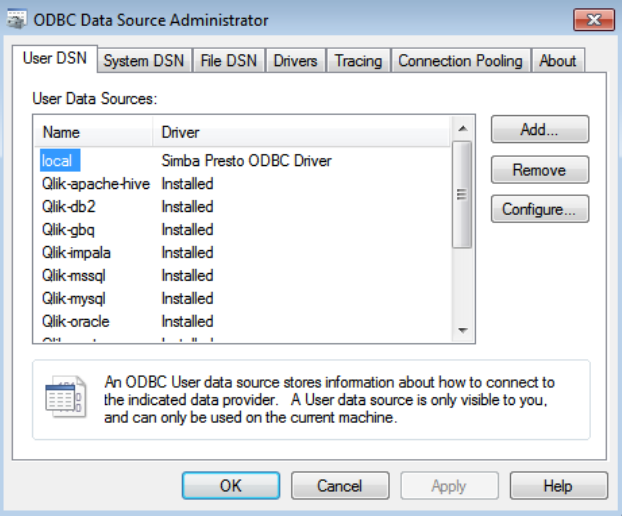The height and width of the screenshot is (516, 622).
Task: Click the data source info icon
Action: coord(65,397)
